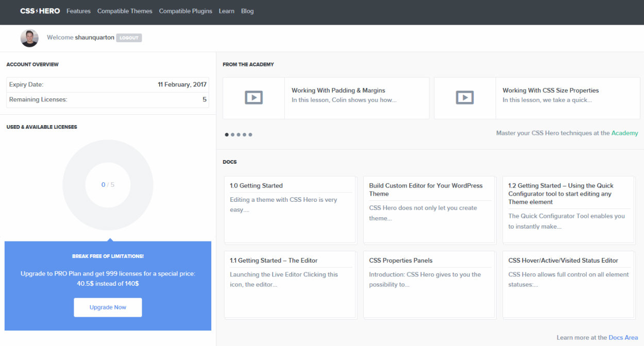Image resolution: width=644 pixels, height=346 pixels.
Task: Click the Remaining Licenses row value 5
Action: point(205,99)
